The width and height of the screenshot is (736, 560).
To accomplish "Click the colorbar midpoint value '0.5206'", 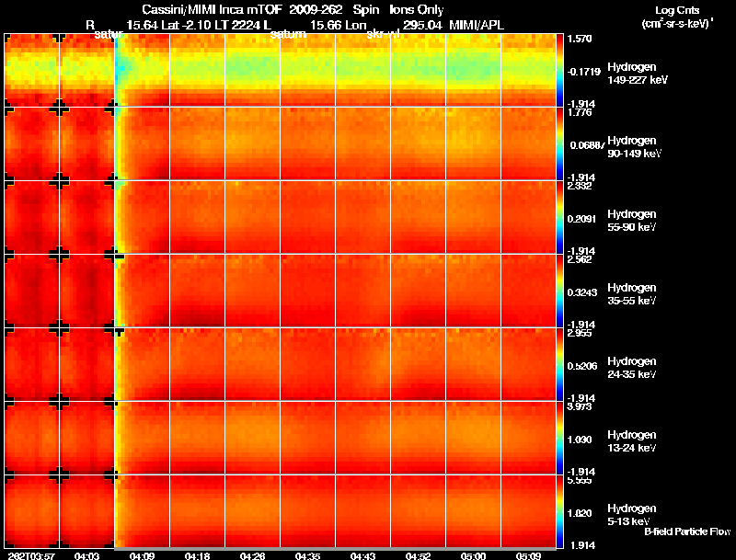I will click(581, 366).
